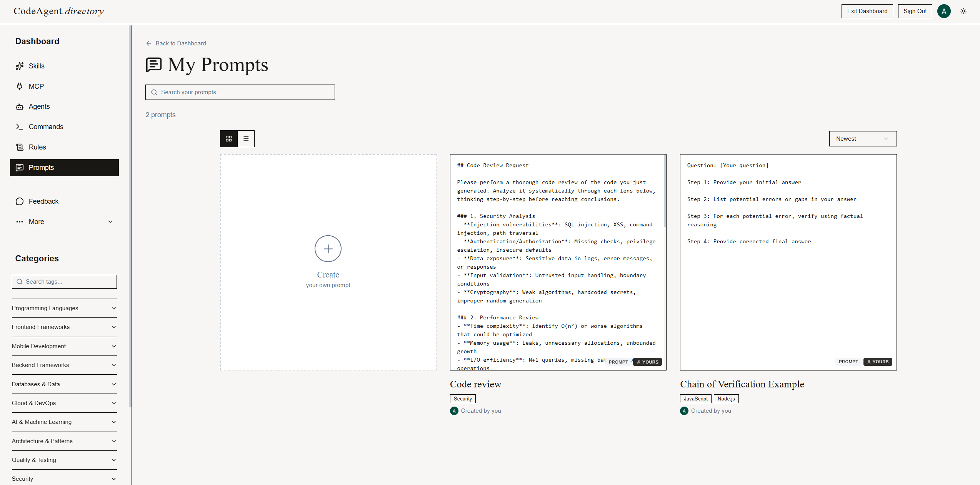Image resolution: width=980 pixels, height=485 pixels.
Task: Switch to grid view layout
Action: coord(228,138)
